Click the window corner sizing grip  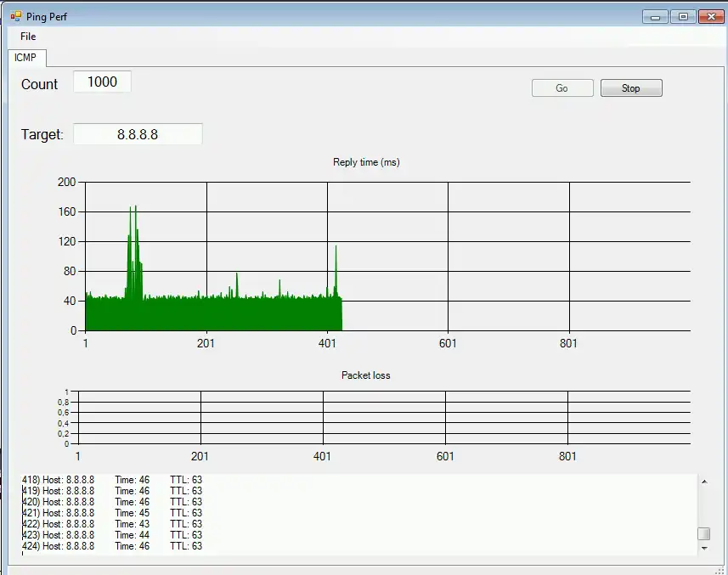point(720,571)
